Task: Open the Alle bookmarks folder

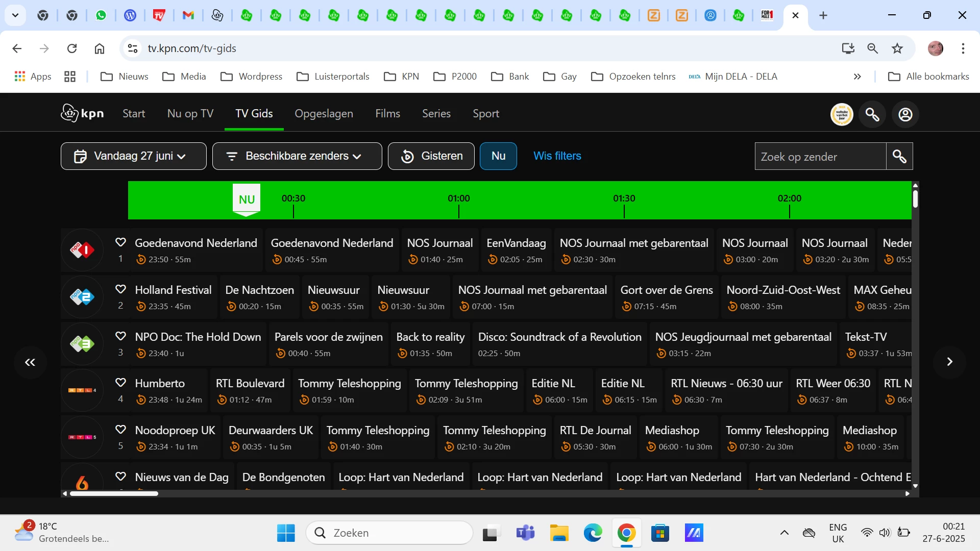Action: [928, 77]
